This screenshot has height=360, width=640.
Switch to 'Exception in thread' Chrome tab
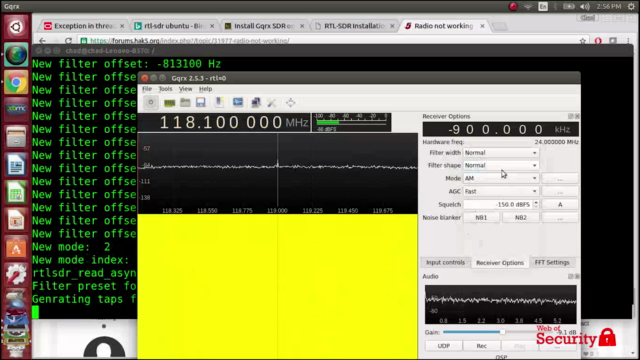point(84,26)
